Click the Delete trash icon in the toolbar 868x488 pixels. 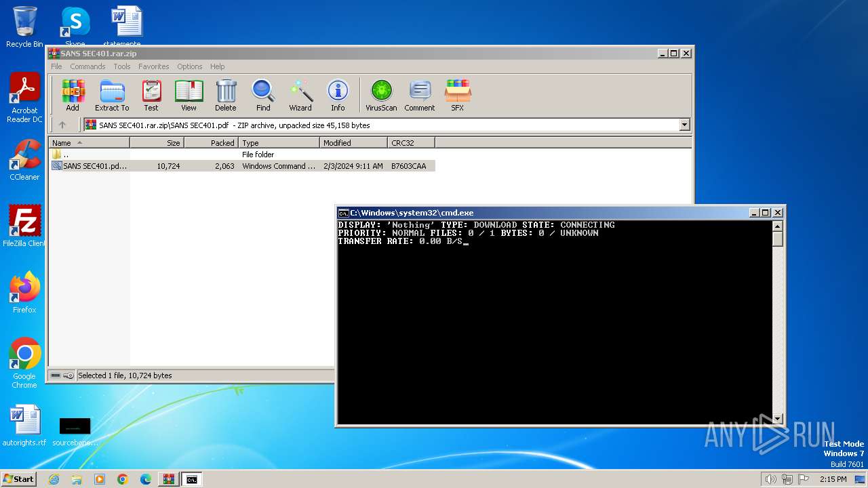pyautogui.click(x=226, y=96)
